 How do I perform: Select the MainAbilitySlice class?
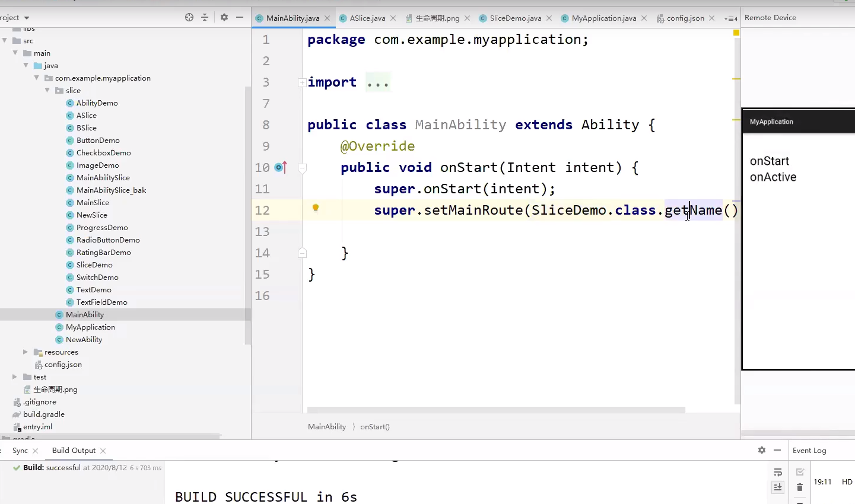coord(103,178)
